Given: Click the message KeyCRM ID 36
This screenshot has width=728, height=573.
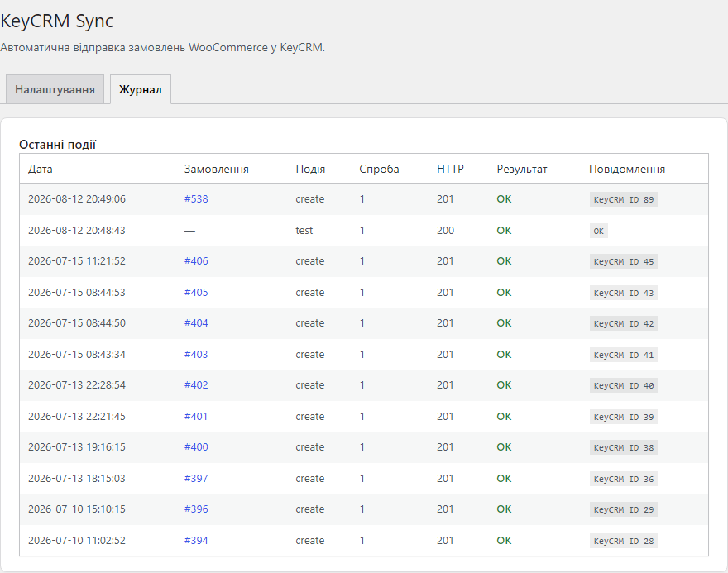Looking at the screenshot, I should 624,480.
